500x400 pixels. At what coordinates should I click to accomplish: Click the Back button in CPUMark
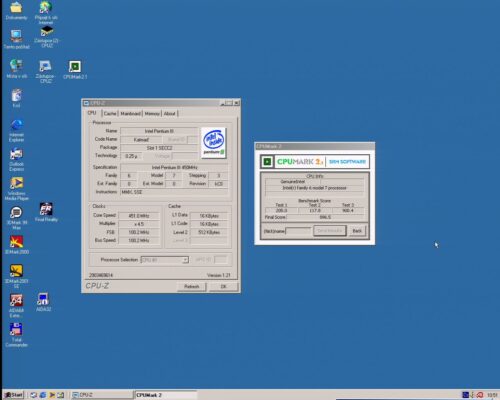pyautogui.click(x=357, y=231)
